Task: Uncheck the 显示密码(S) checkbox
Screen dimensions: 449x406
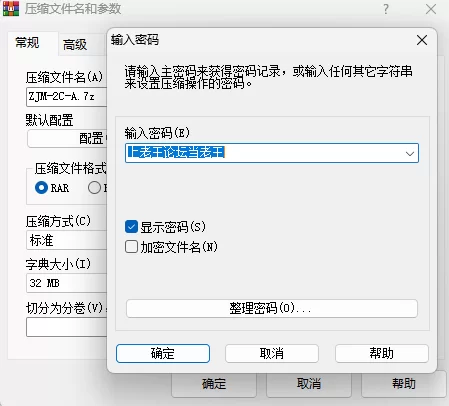Action: pyautogui.click(x=131, y=227)
